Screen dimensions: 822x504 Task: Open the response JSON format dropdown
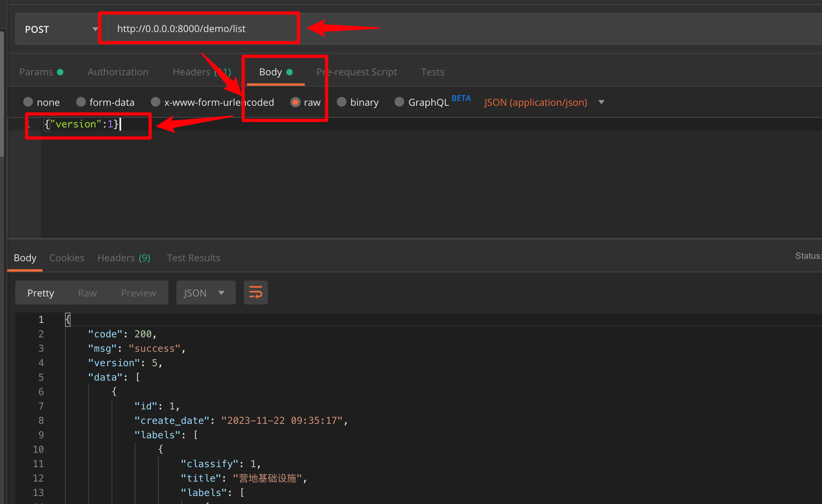click(x=205, y=293)
